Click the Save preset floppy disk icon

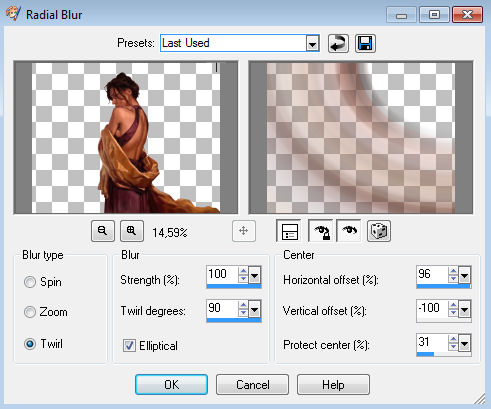click(x=365, y=44)
